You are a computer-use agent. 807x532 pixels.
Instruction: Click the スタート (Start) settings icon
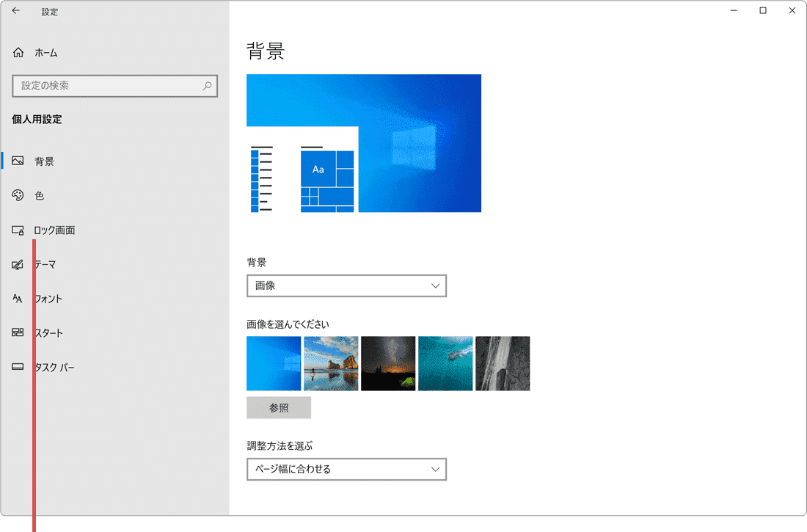[18, 332]
